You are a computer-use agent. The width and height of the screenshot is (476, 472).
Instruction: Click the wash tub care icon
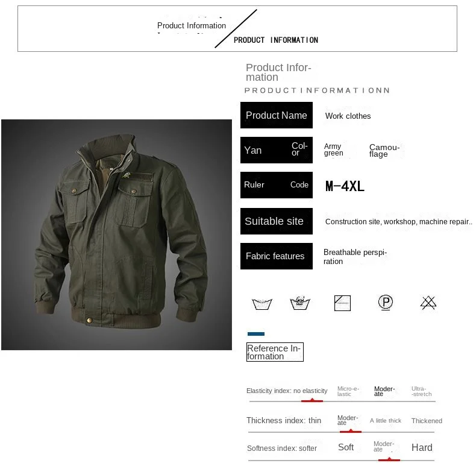click(x=262, y=304)
